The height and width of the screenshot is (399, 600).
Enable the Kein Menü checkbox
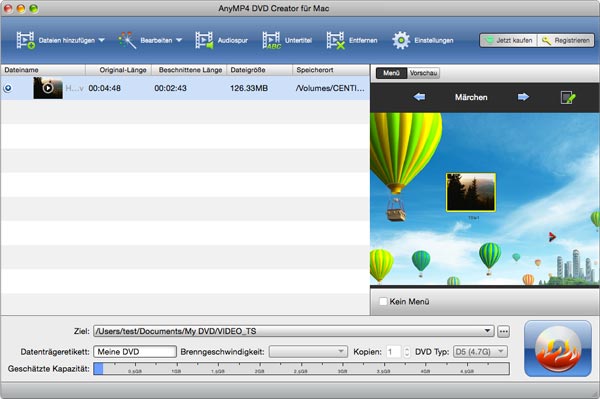(x=383, y=301)
